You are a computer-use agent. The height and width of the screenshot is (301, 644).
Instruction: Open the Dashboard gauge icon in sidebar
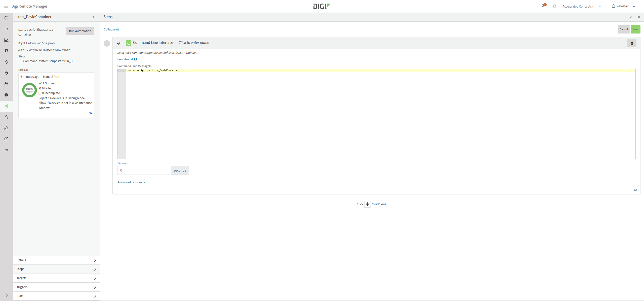pos(6,18)
